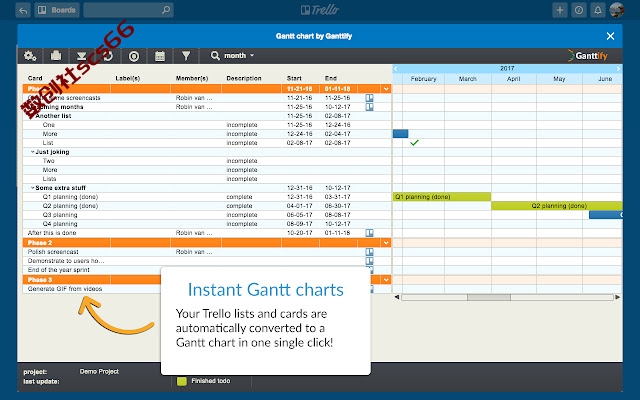Click the refresh arrows icon

[108, 56]
